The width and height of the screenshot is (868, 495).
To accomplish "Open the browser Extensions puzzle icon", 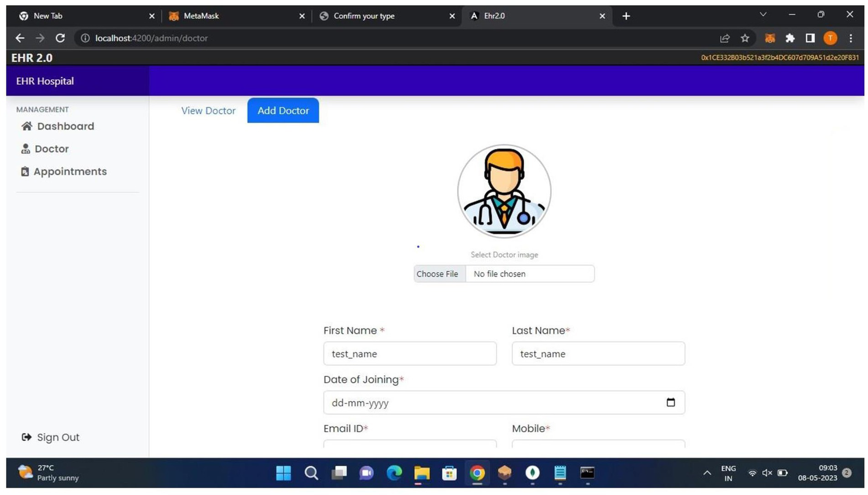I will (x=790, y=38).
